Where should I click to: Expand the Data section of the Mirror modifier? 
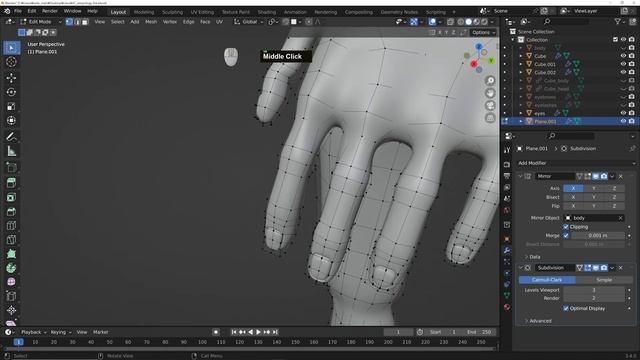(533, 257)
